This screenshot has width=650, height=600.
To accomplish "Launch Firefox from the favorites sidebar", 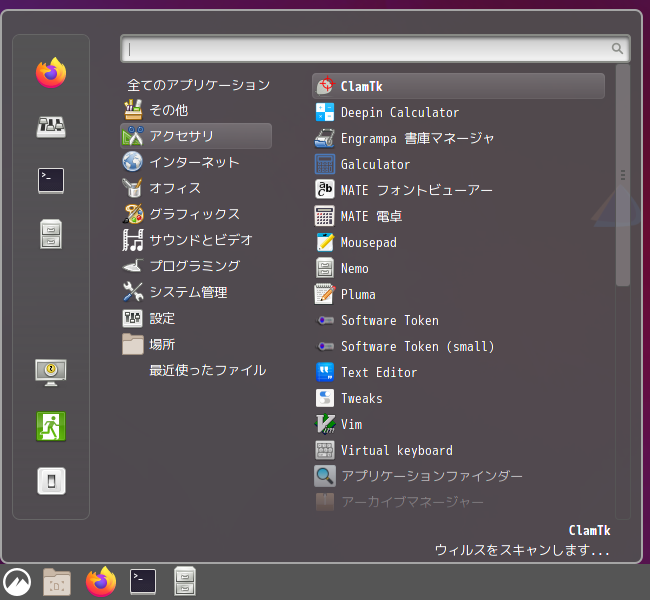I will (x=51, y=73).
